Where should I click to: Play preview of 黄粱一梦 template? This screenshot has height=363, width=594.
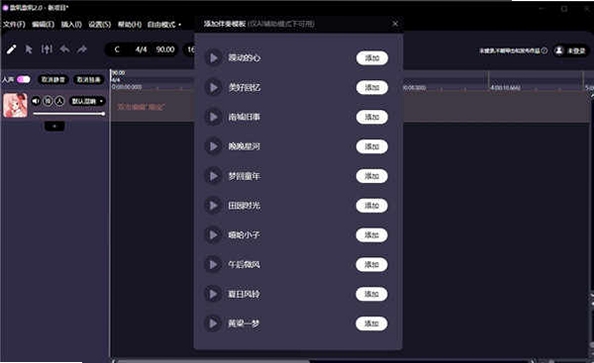point(213,324)
